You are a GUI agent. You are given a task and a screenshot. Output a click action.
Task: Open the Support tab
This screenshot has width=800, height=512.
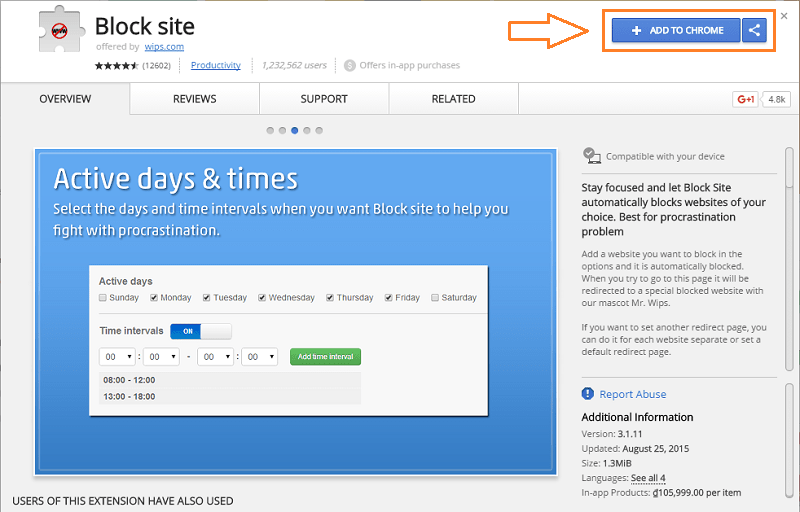[324, 99]
